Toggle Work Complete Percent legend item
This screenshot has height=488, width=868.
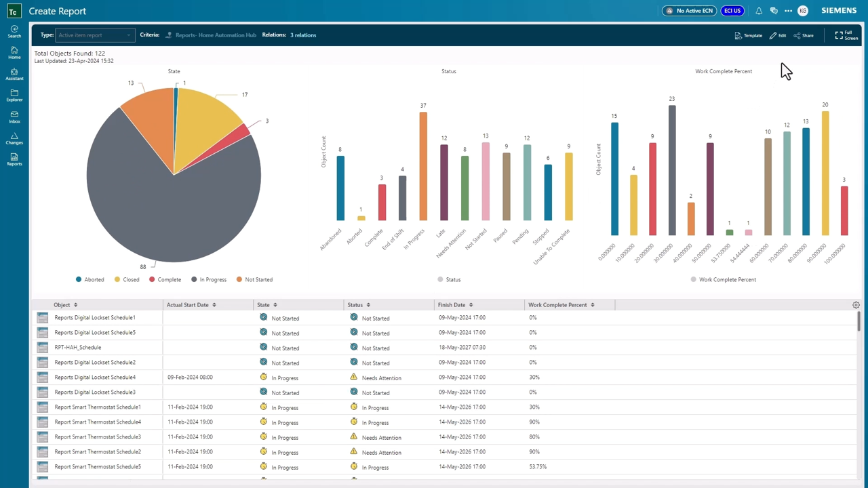pos(723,279)
